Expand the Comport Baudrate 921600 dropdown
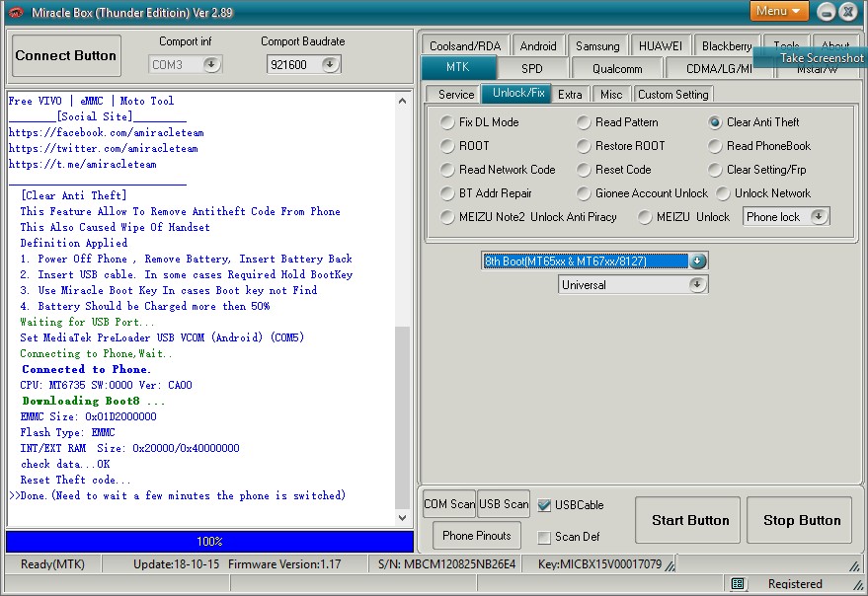 [330, 65]
